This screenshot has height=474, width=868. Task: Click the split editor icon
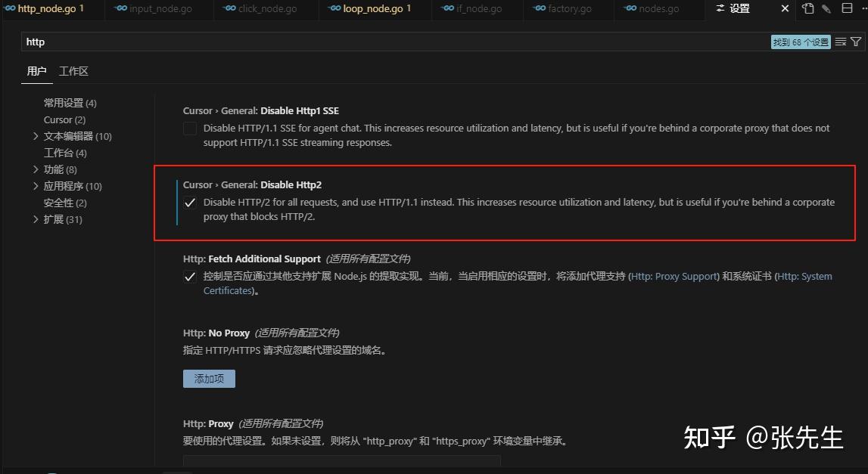pos(846,8)
